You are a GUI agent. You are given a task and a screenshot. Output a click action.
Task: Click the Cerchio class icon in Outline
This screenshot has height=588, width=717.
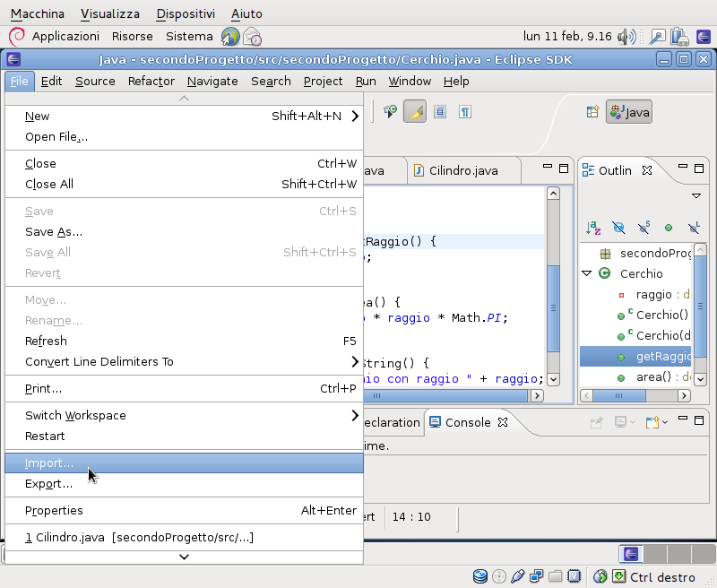coord(604,273)
